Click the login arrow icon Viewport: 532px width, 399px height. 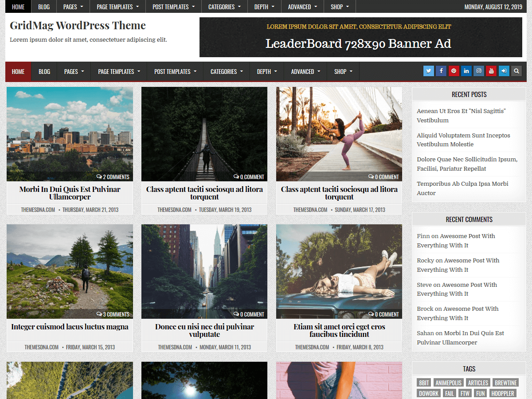[504, 70]
